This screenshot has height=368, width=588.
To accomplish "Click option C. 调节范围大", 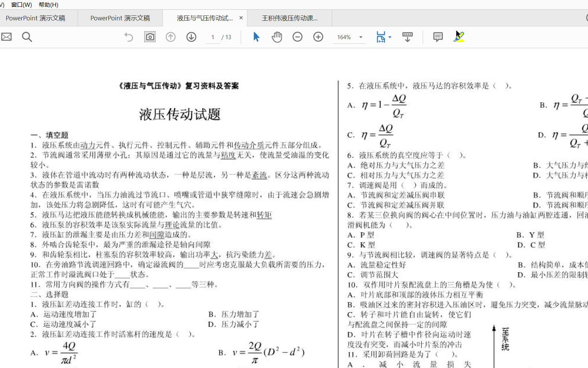I will coord(373,275).
